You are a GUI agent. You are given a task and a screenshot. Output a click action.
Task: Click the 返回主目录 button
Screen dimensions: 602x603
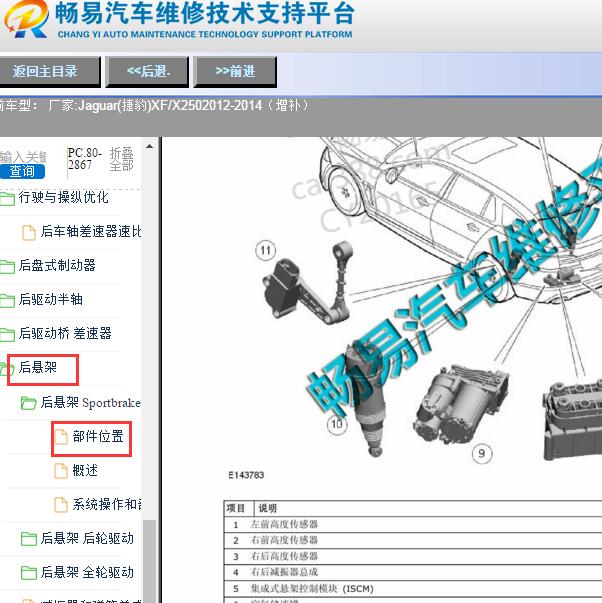tap(49, 72)
